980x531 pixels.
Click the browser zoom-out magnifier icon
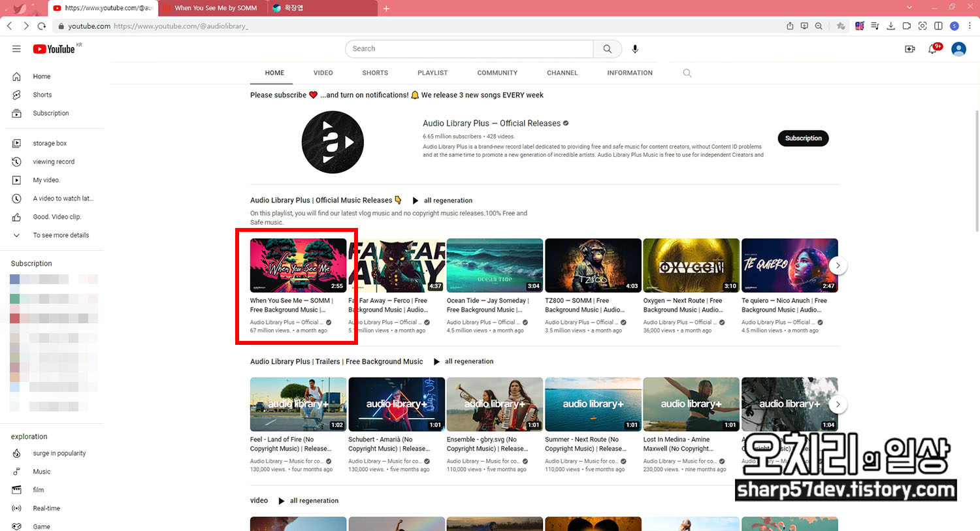click(x=819, y=26)
